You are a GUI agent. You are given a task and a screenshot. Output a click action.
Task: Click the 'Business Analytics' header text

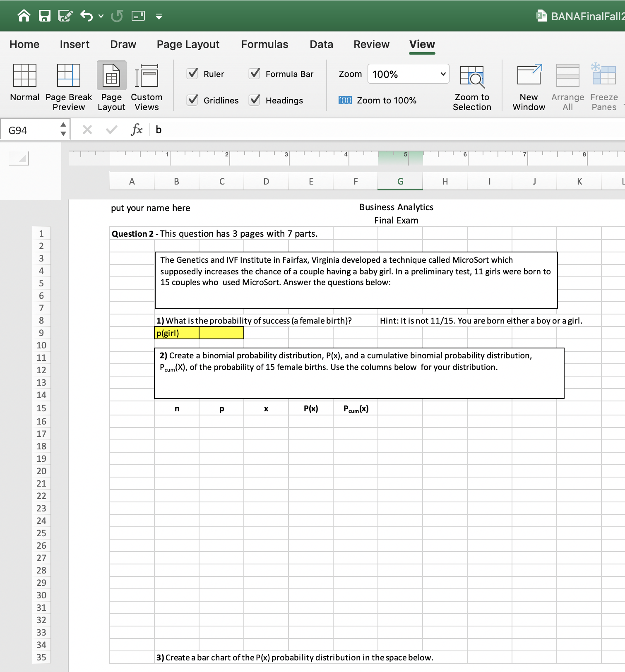pyautogui.click(x=396, y=207)
